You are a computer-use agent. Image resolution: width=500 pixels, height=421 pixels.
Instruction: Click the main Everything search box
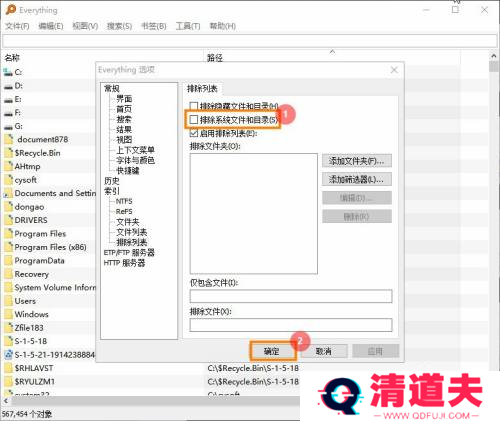(250, 41)
